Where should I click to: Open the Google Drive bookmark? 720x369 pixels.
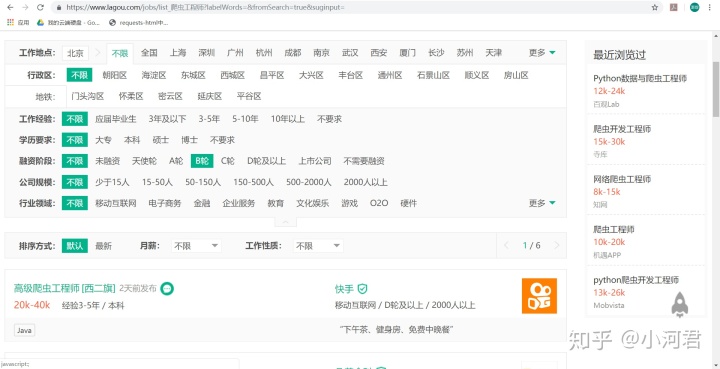68,22
